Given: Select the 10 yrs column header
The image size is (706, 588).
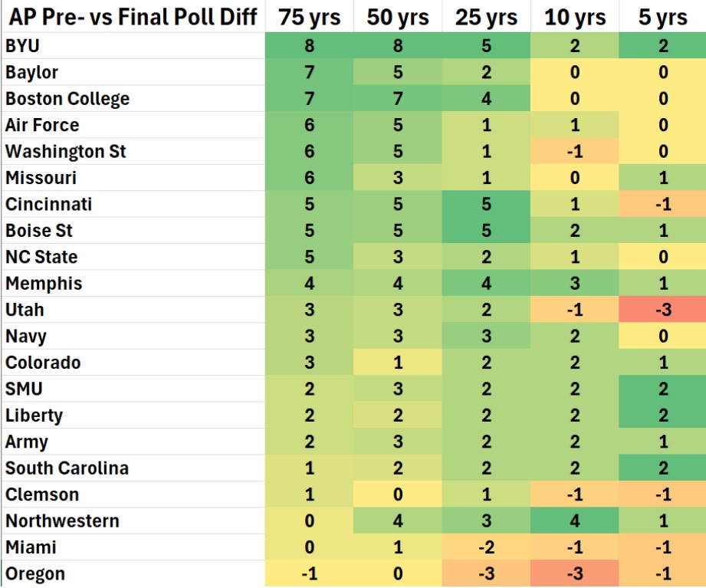Looking at the screenshot, I should [x=574, y=17].
